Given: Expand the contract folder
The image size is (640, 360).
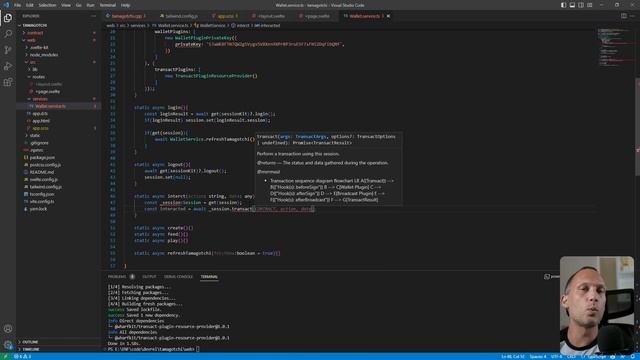Looking at the screenshot, I should tap(58, 33).
